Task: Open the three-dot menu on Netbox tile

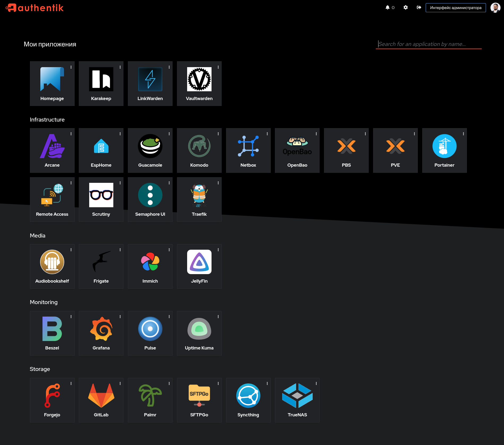Action: (x=267, y=134)
